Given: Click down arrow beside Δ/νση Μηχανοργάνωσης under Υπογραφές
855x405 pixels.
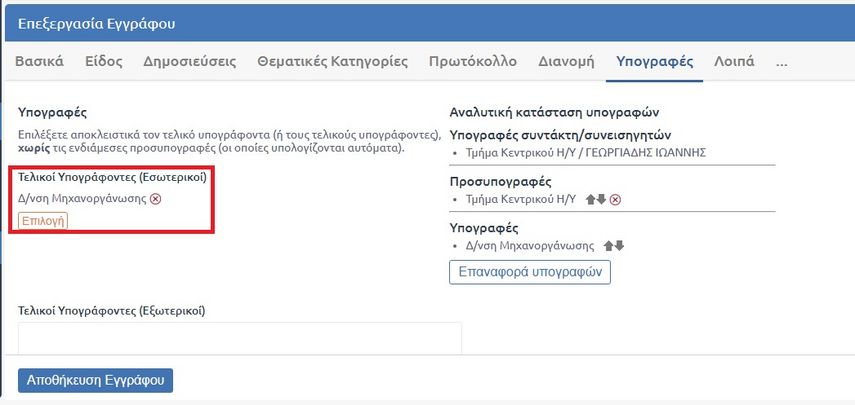Looking at the screenshot, I should pos(619,245).
